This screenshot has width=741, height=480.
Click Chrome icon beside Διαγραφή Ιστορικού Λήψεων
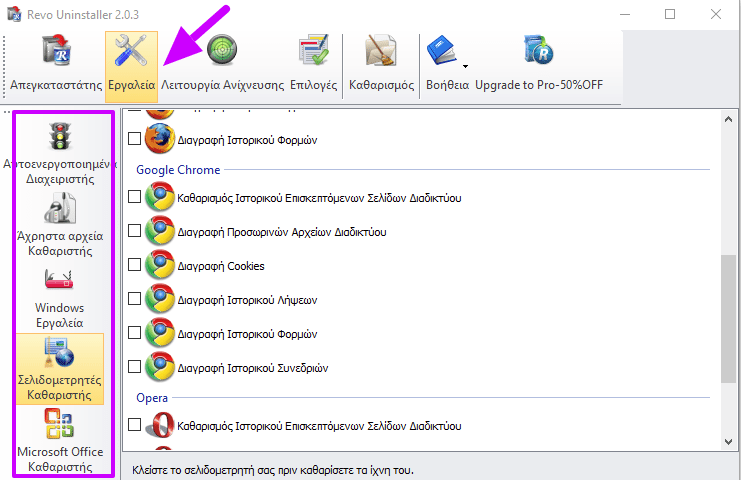[x=160, y=299]
